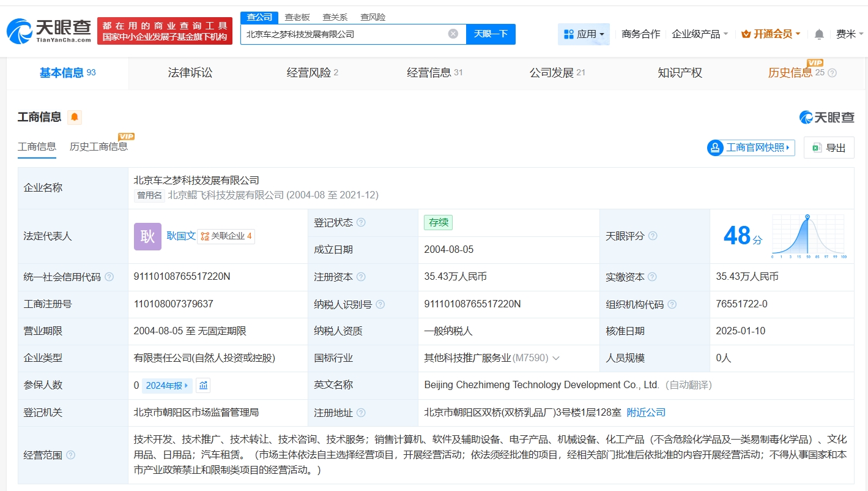Open the 附近公司 link

pos(646,413)
